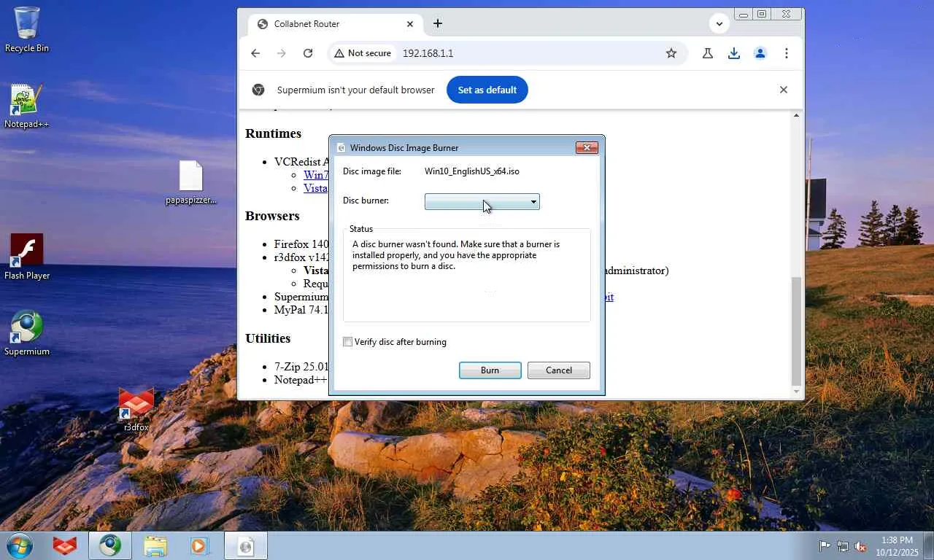The image size is (934, 560).
Task: Click the Burn button
Action: 490,370
